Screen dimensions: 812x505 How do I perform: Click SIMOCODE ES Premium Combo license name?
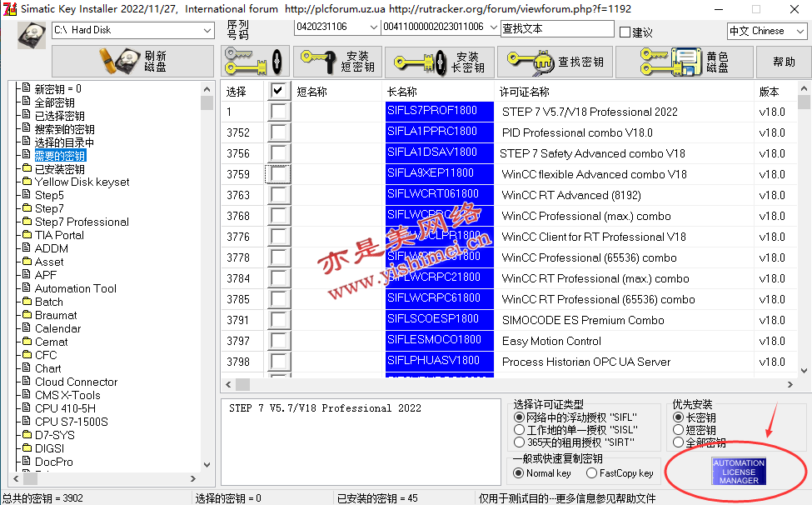(x=583, y=320)
